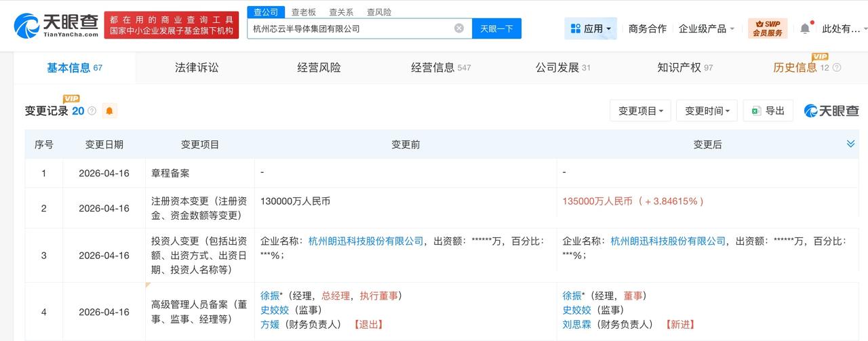Collapse table with the blue double-chevron icon
The image size is (868, 341).
pyautogui.click(x=850, y=144)
